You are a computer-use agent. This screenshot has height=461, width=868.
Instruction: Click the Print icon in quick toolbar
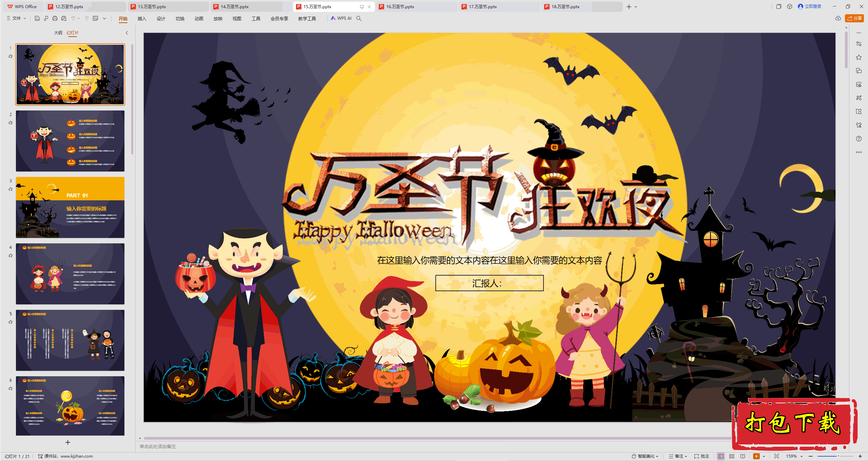click(x=55, y=18)
